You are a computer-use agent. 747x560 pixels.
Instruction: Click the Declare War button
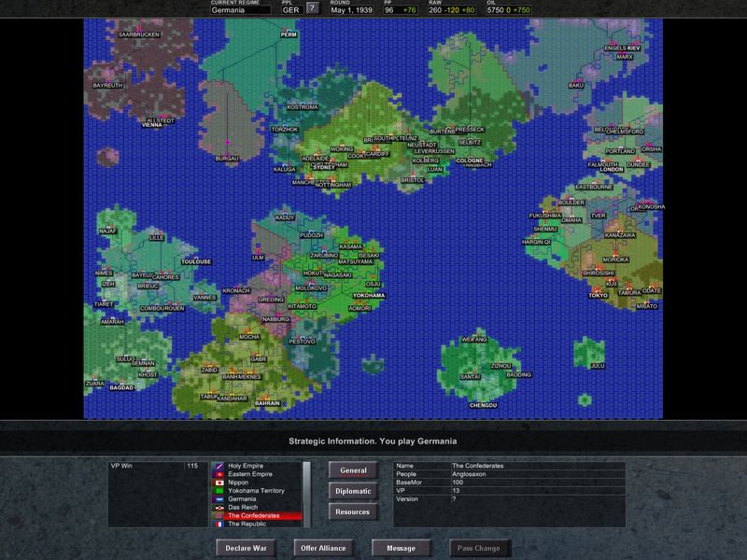[x=246, y=548]
